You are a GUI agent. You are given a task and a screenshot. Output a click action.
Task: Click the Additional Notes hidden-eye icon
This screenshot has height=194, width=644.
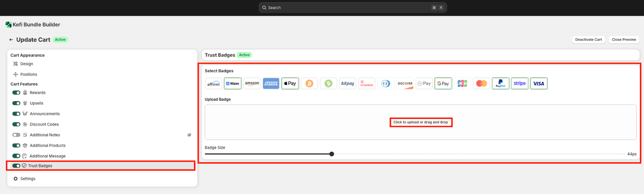point(189,135)
